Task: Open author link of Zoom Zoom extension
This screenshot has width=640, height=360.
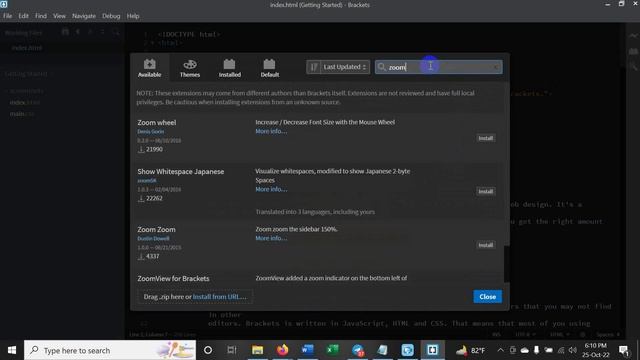Action: click(x=153, y=238)
